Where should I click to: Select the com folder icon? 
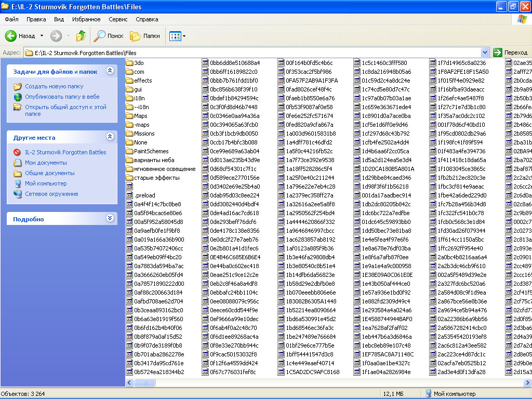(x=129, y=72)
